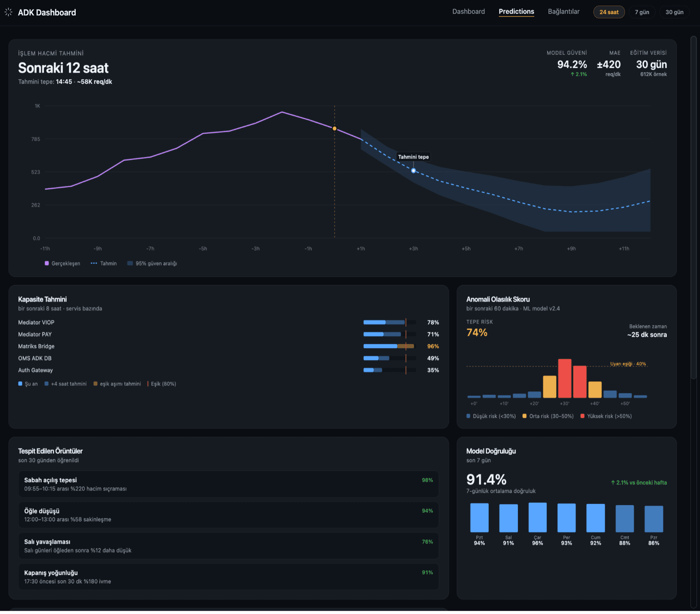The width and height of the screenshot is (700, 614).
Task: Open the Öğle düşüşü pattern row
Action: click(228, 515)
